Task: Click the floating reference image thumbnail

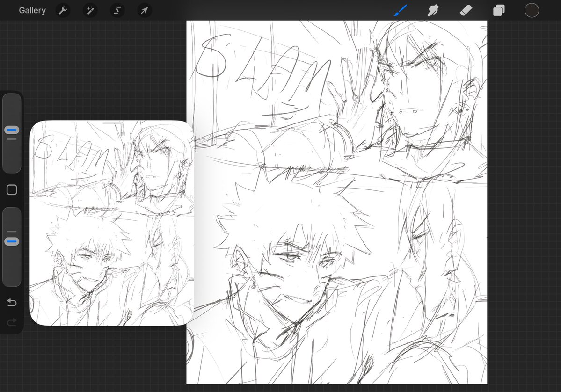Action: pos(112,223)
